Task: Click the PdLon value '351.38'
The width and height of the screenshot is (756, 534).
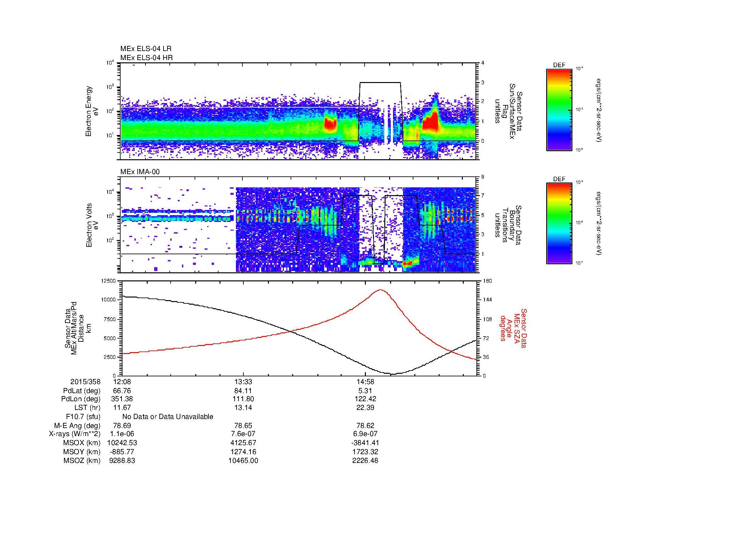Action: 122,399
